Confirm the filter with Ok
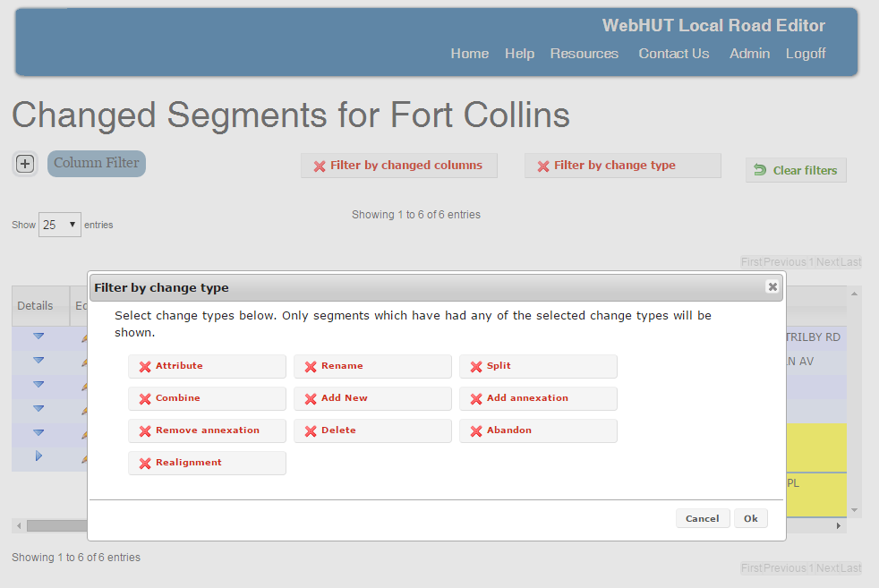 click(x=751, y=518)
